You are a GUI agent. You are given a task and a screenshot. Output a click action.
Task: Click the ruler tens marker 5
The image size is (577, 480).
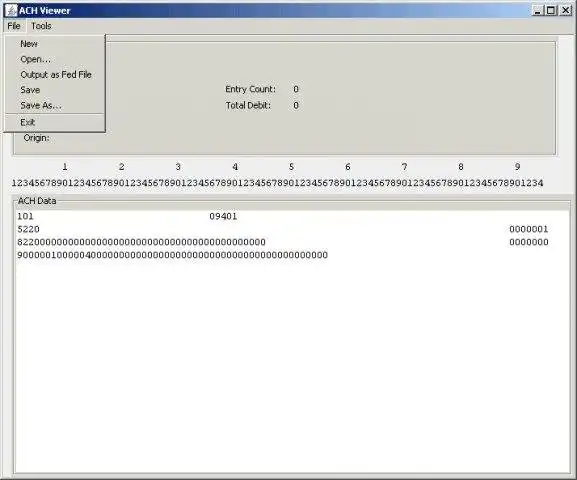pos(291,167)
